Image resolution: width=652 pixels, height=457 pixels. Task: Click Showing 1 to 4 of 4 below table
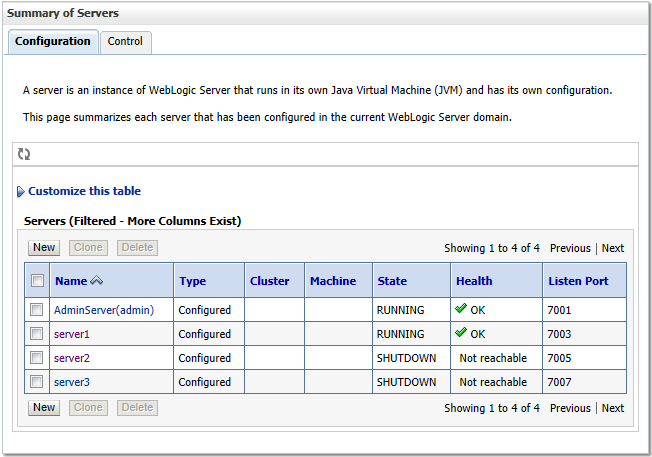tap(492, 408)
